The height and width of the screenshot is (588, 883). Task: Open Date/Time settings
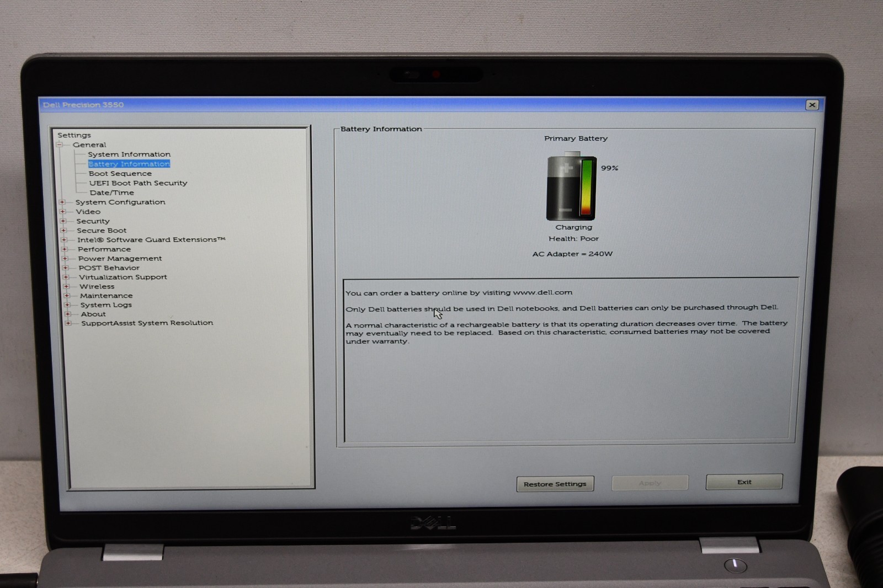point(112,193)
